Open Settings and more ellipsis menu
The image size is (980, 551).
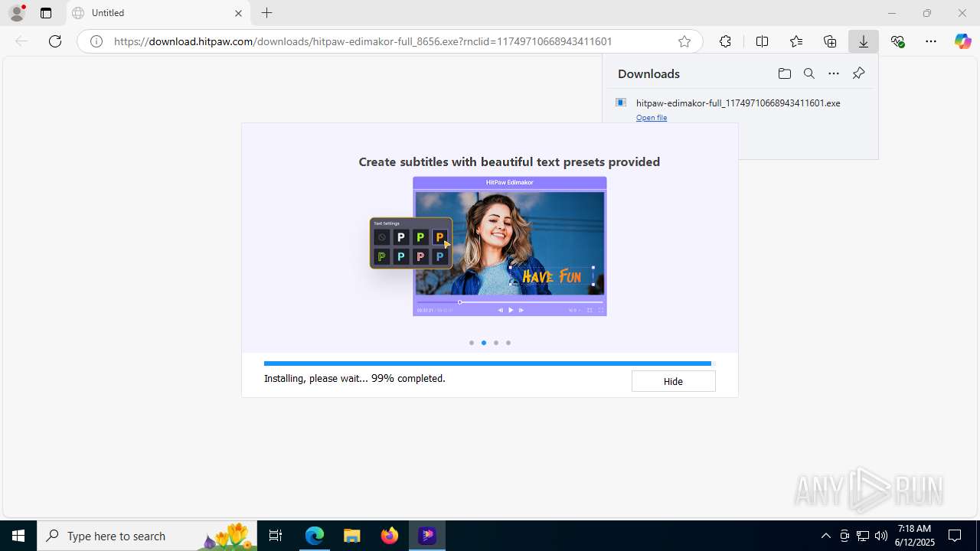pos(931,41)
